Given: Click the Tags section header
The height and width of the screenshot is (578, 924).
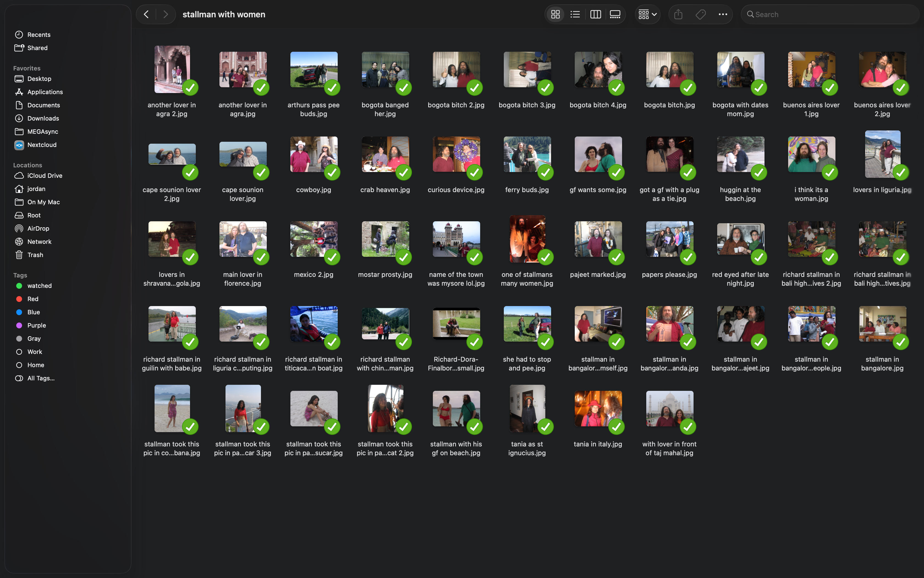Looking at the screenshot, I should (x=20, y=275).
